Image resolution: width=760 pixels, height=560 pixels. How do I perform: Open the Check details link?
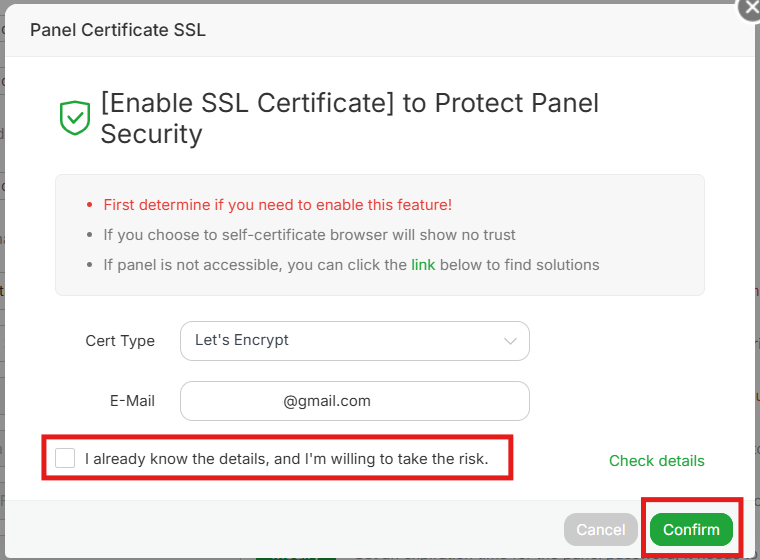[x=656, y=461]
